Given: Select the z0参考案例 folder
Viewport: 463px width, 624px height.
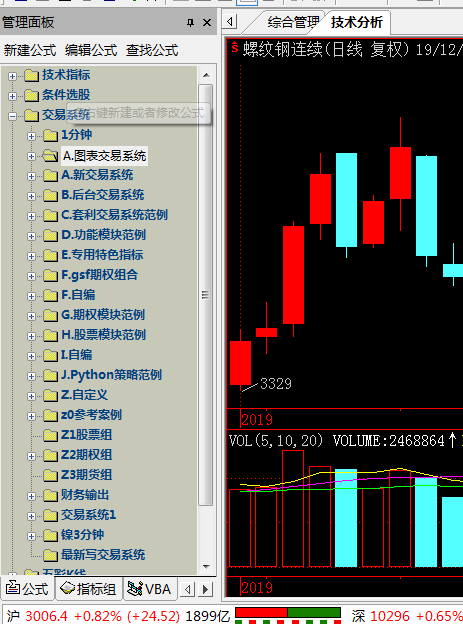Looking at the screenshot, I should [x=92, y=415].
